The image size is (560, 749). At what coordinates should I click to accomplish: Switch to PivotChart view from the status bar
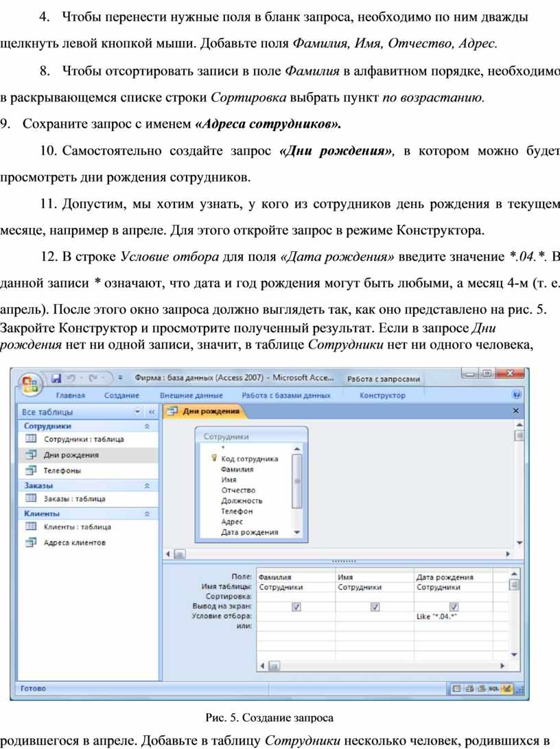481,689
